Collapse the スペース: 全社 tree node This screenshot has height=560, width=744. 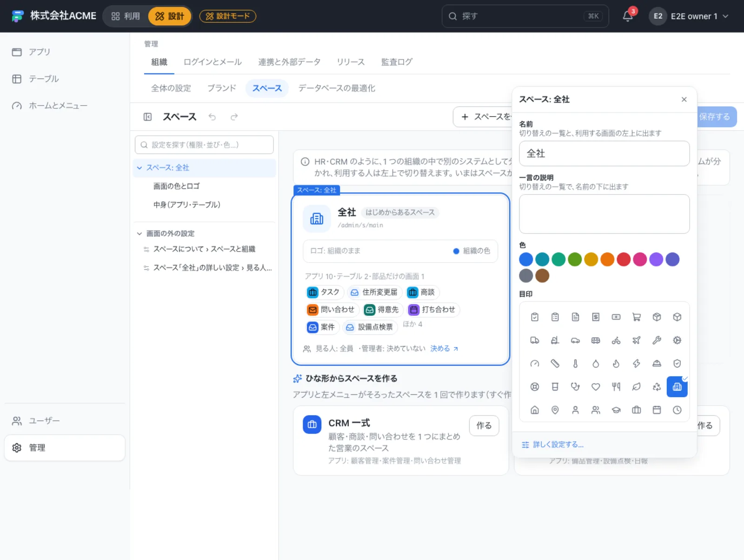coord(139,168)
